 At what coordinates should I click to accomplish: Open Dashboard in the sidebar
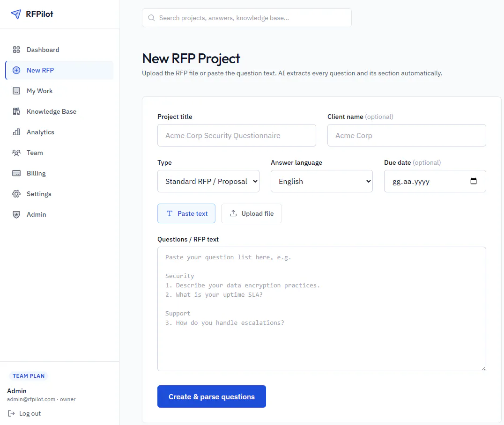(59, 50)
